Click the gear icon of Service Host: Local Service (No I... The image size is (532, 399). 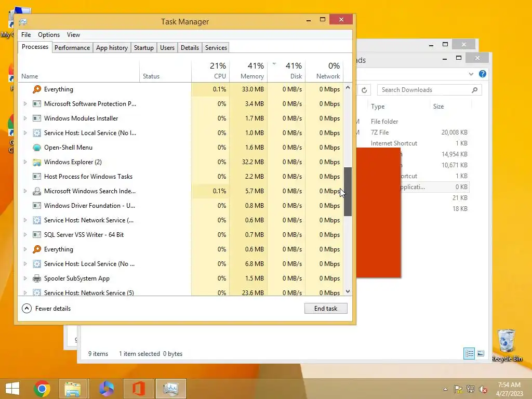tap(37, 133)
